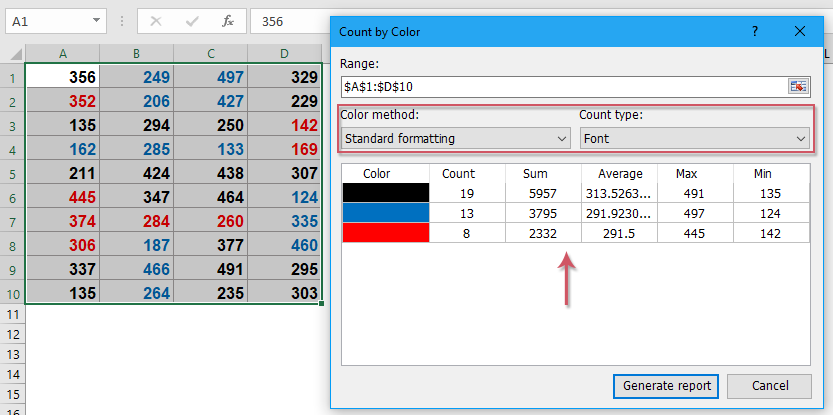Screen dimensions: 833x415
Task: Click the Select All corner triangle
Action: coord(16,54)
